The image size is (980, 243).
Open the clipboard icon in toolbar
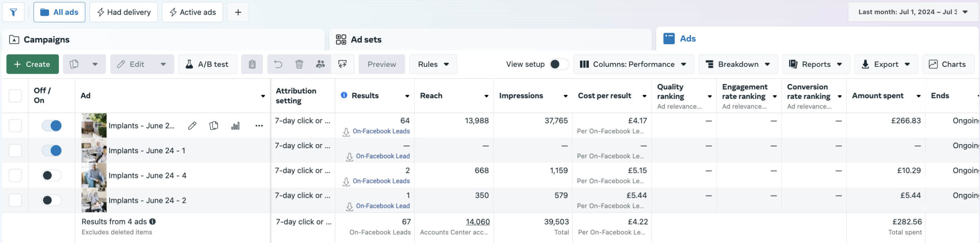click(252, 64)
